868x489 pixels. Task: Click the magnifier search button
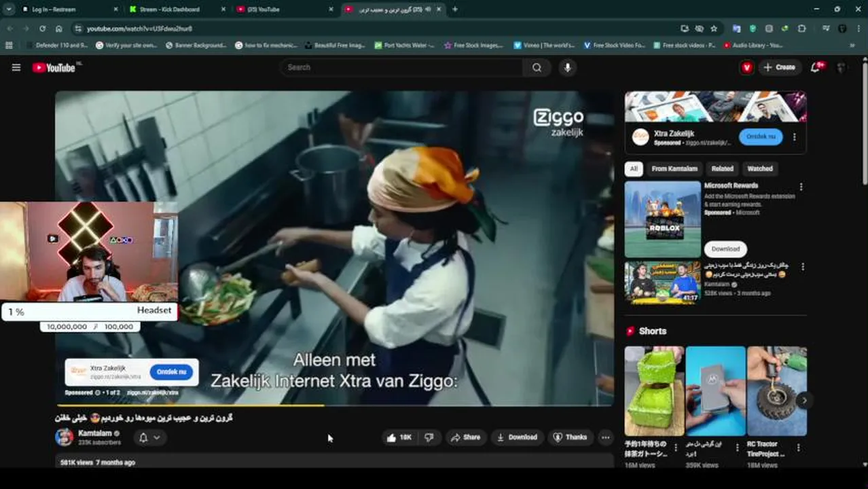(537, 67)
